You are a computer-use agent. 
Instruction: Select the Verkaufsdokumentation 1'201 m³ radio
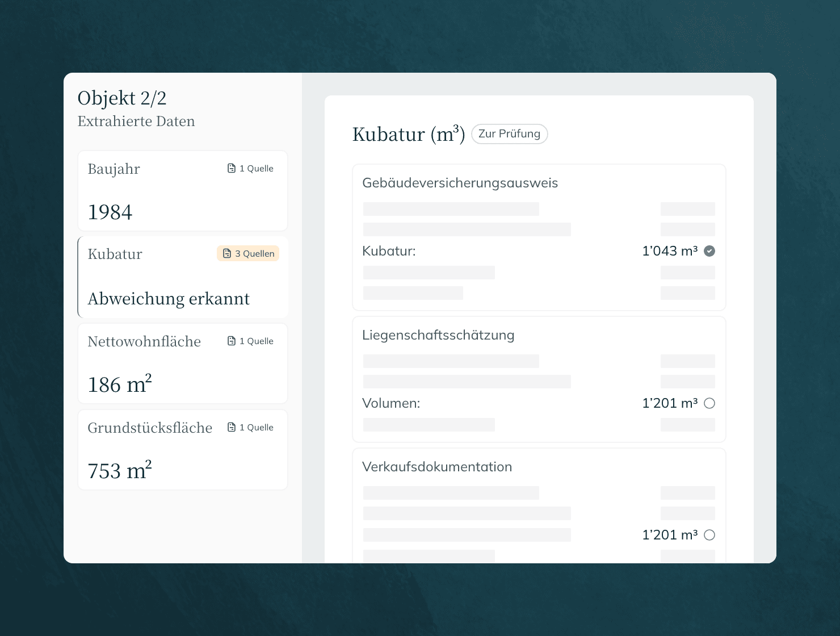(709, 535)
